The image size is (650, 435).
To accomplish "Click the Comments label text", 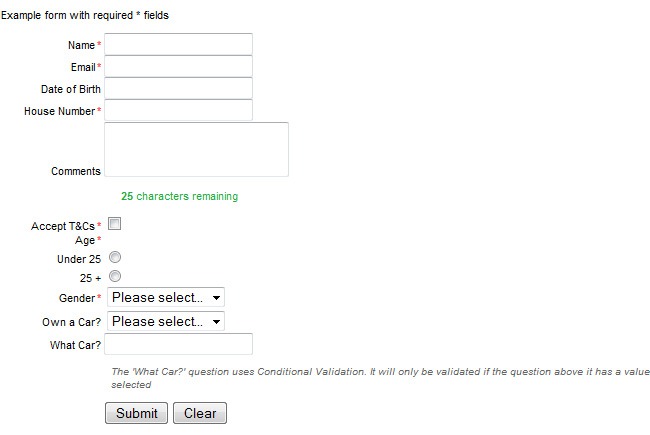I will coord(76,171).
